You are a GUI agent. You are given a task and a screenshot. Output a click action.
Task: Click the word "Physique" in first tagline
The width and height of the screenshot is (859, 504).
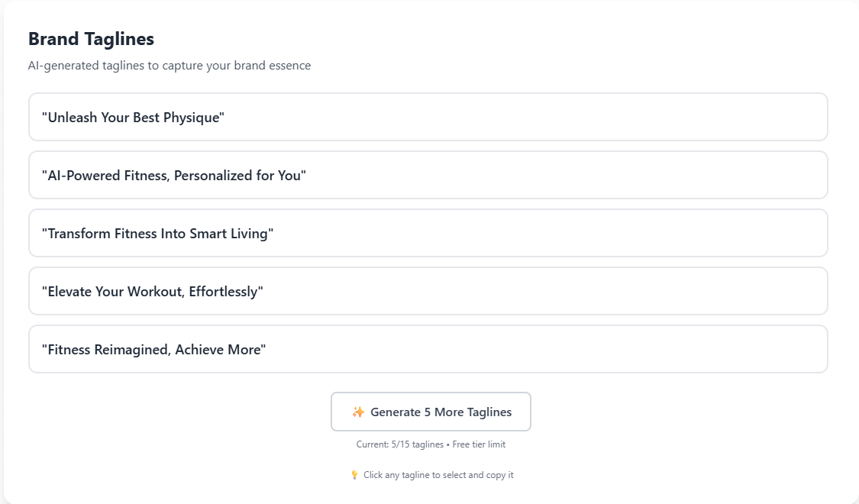click(192, 118)
